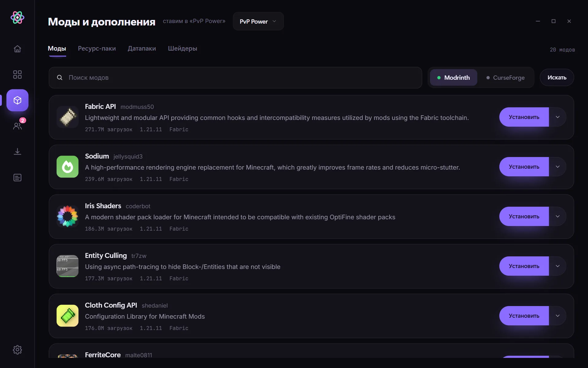Open the settings gear icon

[17, 350]
